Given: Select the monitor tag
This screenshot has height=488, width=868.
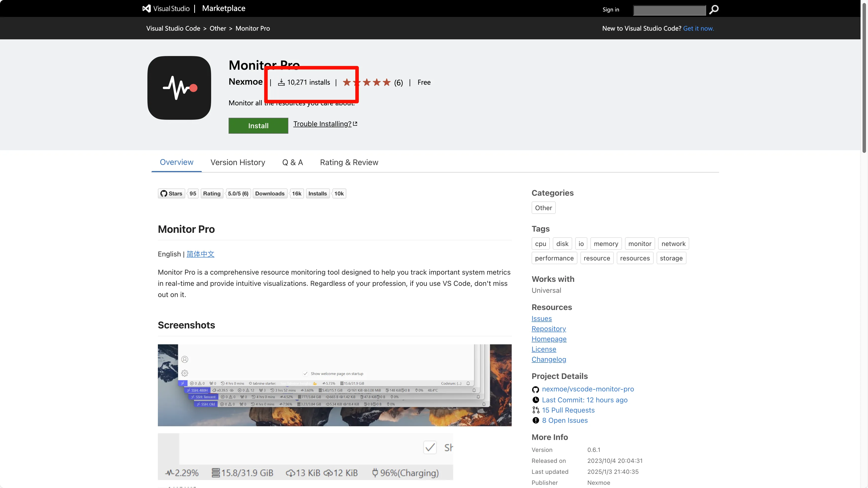Looking at the screenshot, I should 640,244.
